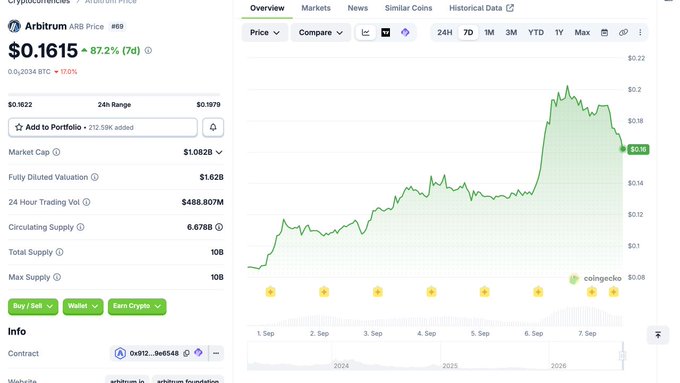The image size is (680, 383).
Task: Select the 1Y timeframe
Action: 559,33
